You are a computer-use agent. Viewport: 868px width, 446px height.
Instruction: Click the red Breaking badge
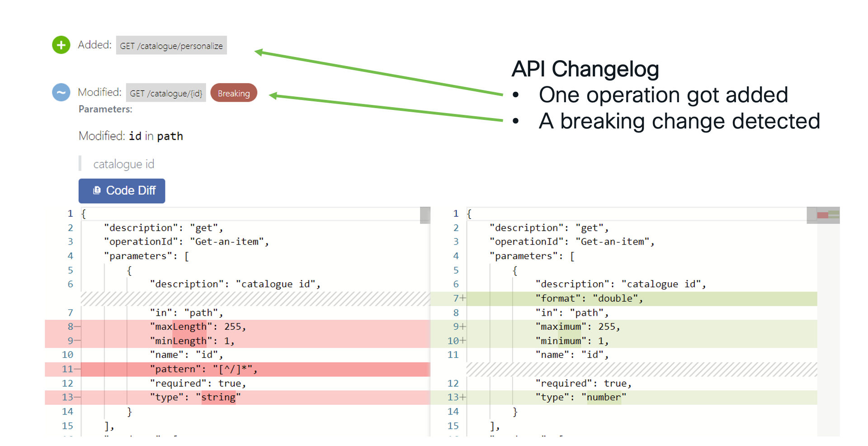coord(234,93)
